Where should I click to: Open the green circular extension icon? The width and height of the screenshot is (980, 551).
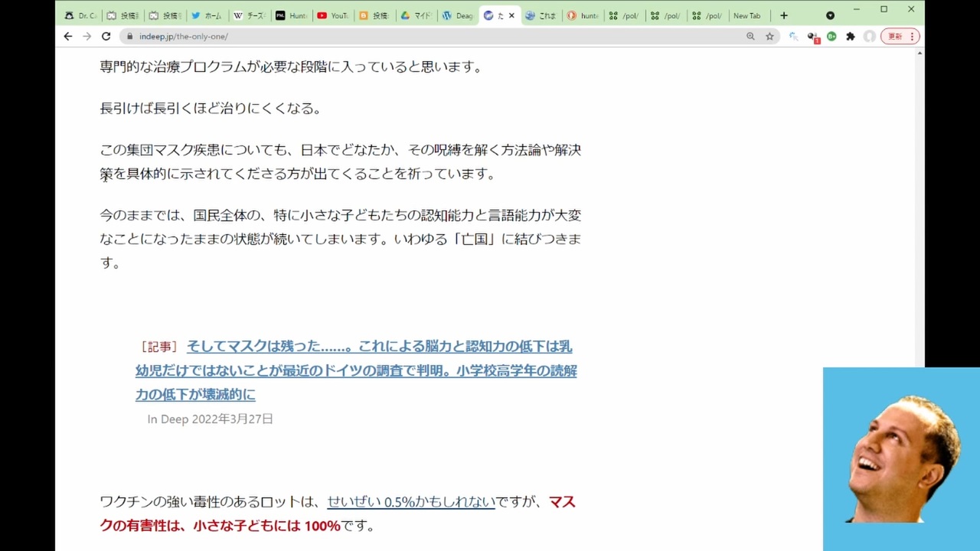point(831,36)
